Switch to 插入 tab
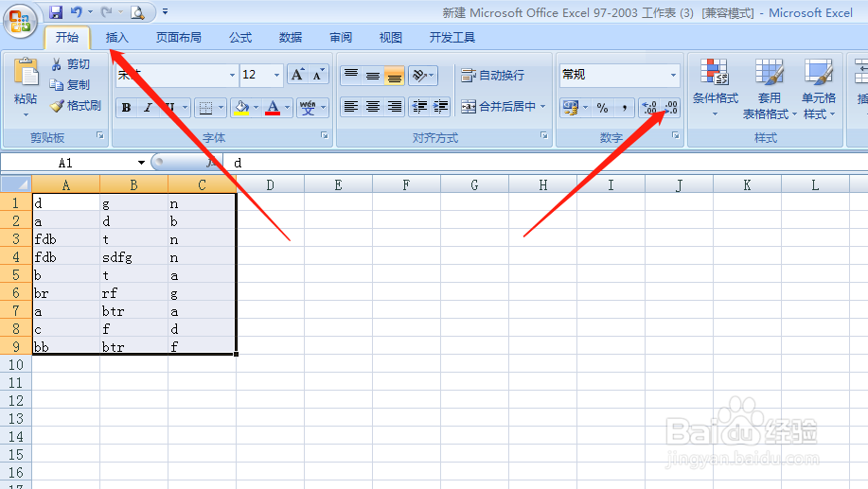The width and height of the screenshot is (868, 489). coord(116,38)
